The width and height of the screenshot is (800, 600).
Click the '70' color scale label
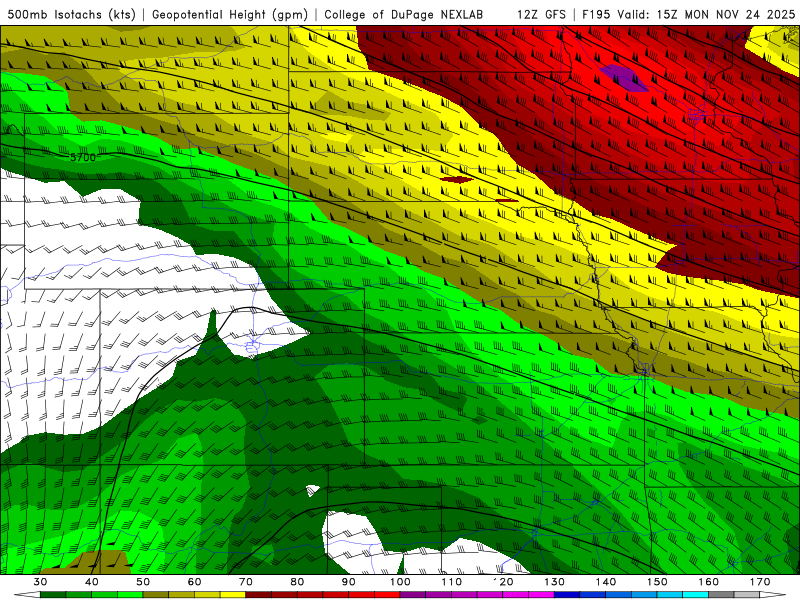246,582
